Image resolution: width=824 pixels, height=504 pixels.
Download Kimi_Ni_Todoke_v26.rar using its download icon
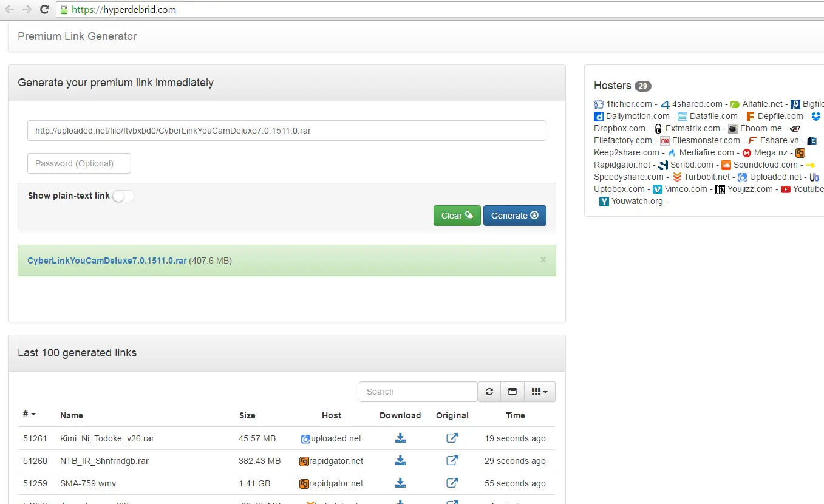pos(400,438)
